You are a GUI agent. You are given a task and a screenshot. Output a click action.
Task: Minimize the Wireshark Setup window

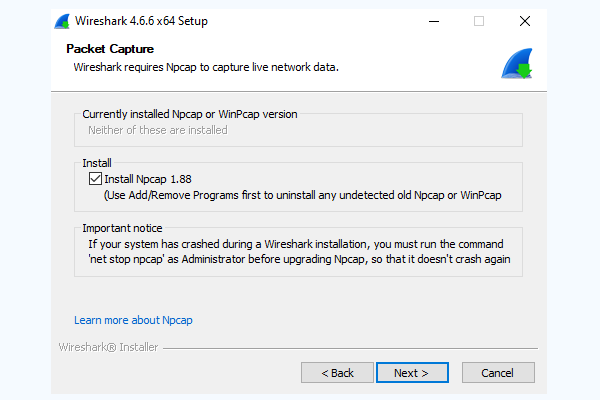(x=434, y=21)
